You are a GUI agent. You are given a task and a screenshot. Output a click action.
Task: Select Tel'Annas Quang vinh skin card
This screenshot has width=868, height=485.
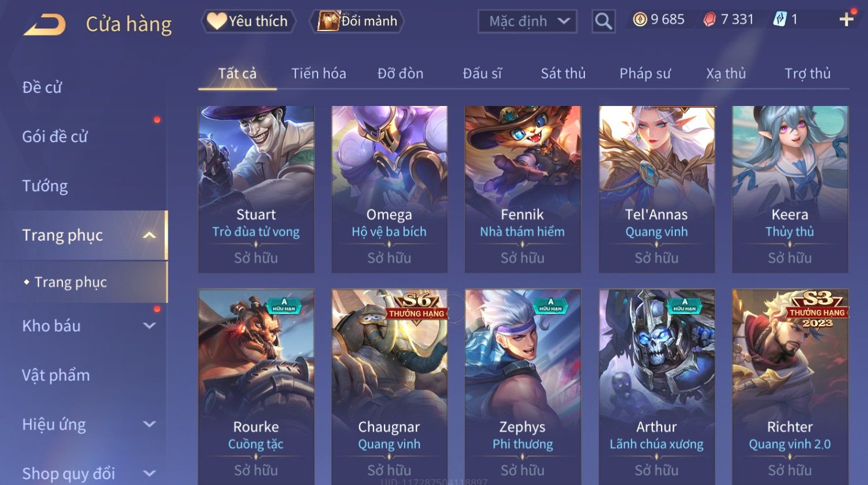656,189
